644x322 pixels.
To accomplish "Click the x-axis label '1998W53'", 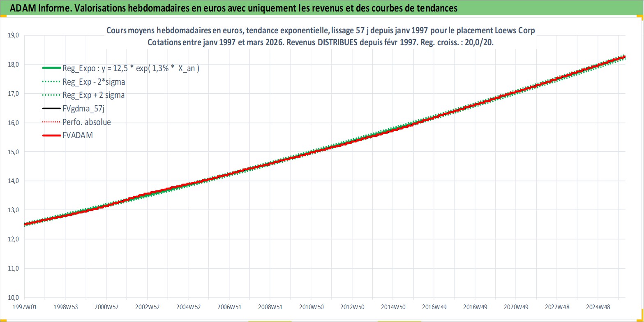I will coord(65,307).
